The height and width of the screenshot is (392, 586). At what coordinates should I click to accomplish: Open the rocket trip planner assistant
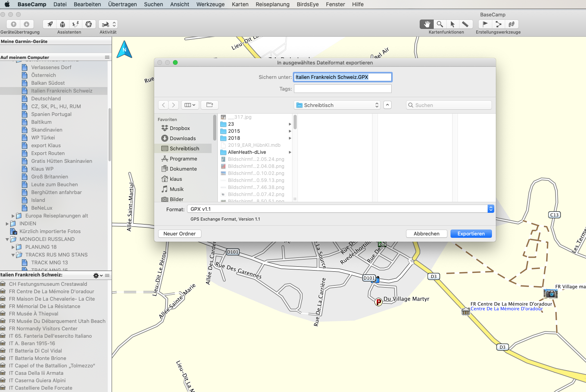(x=50, y=24)
